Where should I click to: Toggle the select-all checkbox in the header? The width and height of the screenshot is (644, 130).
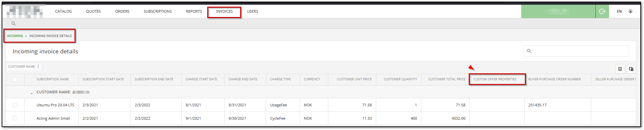[x=15, y=79]
